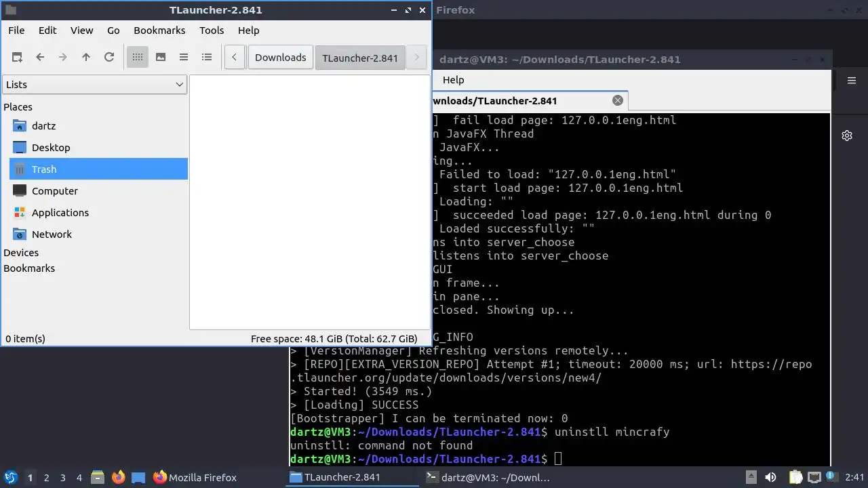Switch to workspace 4
This screenshot has height=488, width=868.
pyautogui.click(x=79, y=478)
